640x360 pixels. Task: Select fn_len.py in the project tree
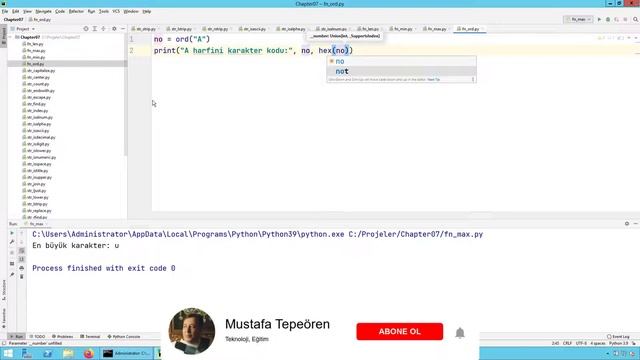[x=35, y=44]
